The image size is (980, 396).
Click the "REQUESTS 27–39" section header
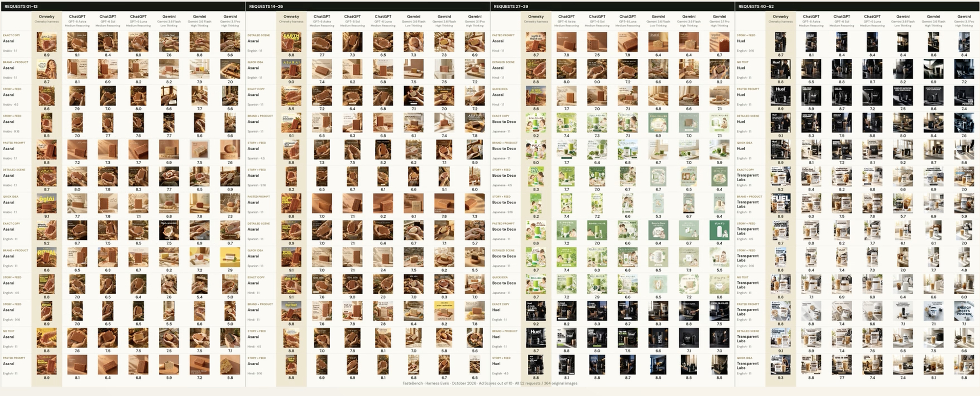point(511,6)
